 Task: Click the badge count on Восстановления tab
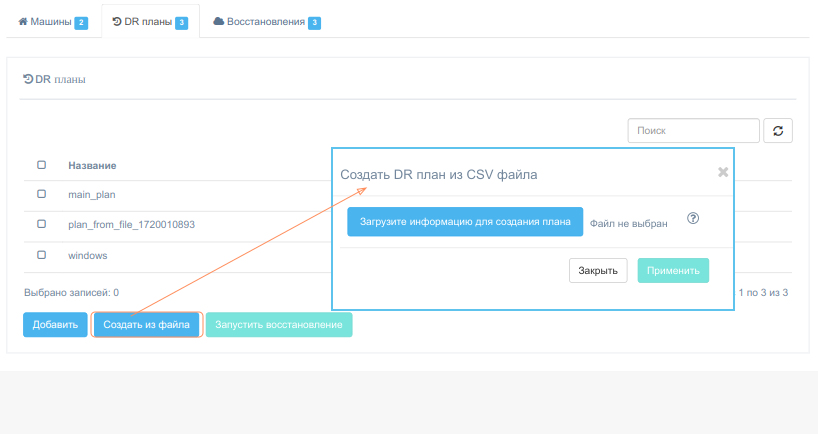[x=314, y=22]
